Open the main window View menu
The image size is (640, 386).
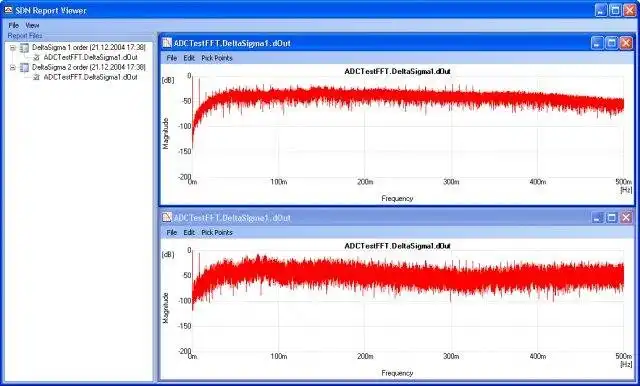32,25
